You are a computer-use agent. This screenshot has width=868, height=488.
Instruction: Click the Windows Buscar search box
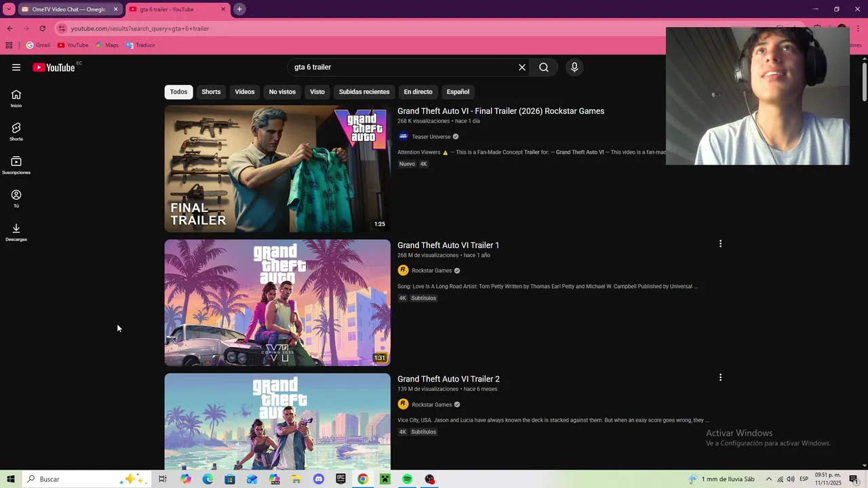(x=86, y=479)
